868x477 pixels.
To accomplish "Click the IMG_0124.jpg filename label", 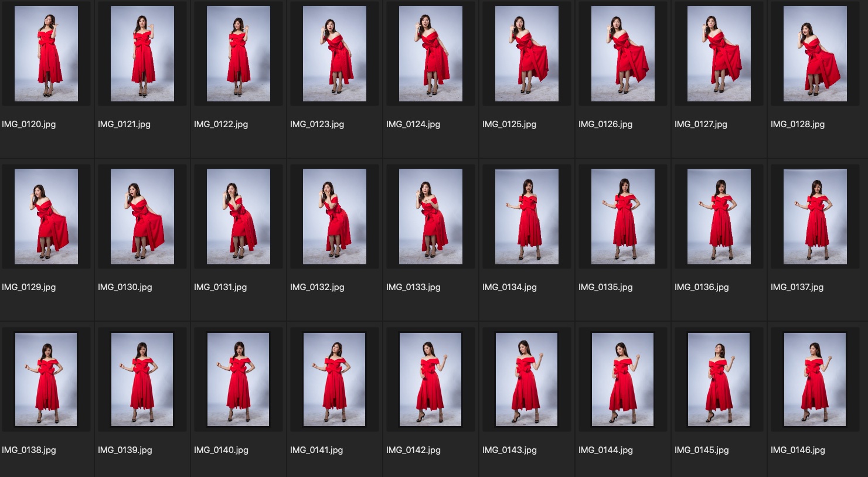I will (x=413, y=124).
